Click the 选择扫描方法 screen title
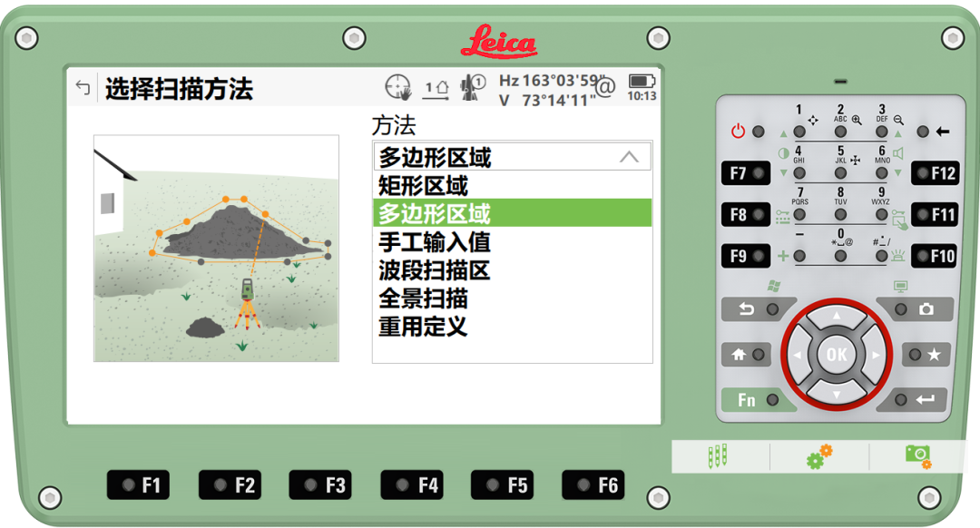Viewport: 980px width, 528px height. point(179,88)
